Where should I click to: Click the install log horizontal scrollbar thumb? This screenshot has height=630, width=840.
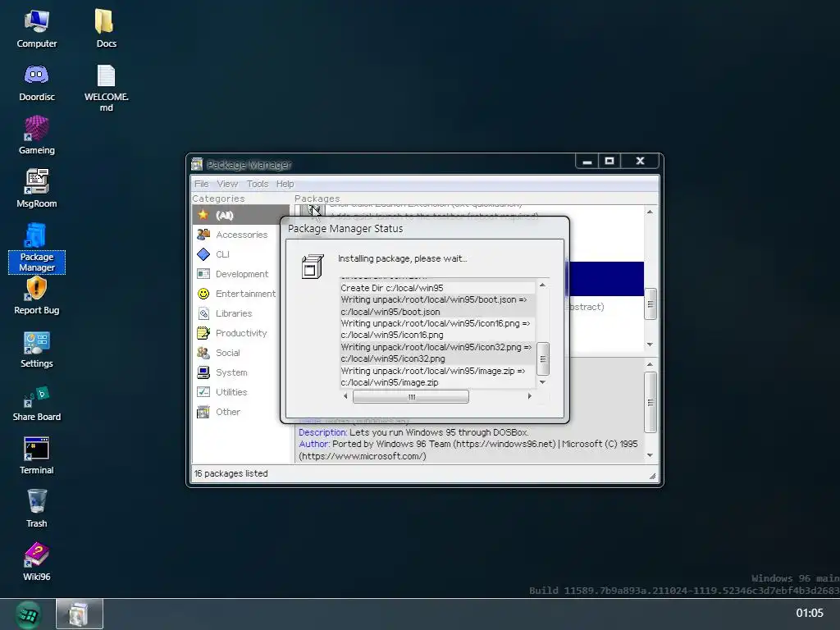[411, 396]
